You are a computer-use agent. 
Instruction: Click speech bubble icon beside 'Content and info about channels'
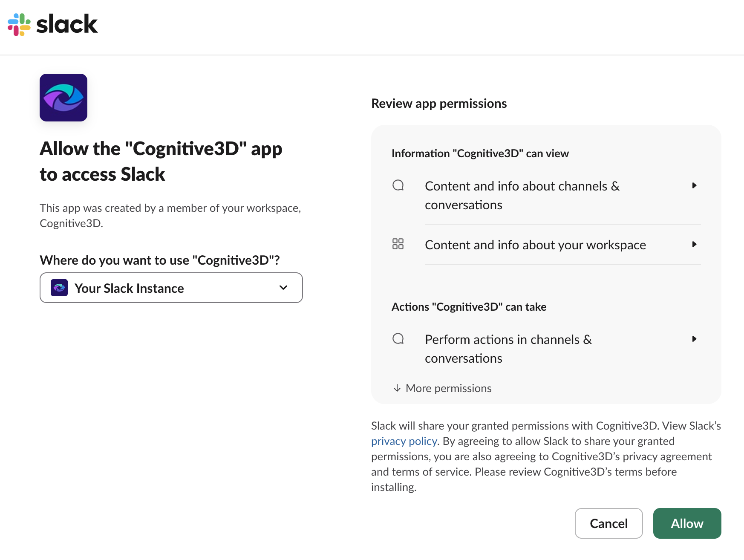[398, 185]
